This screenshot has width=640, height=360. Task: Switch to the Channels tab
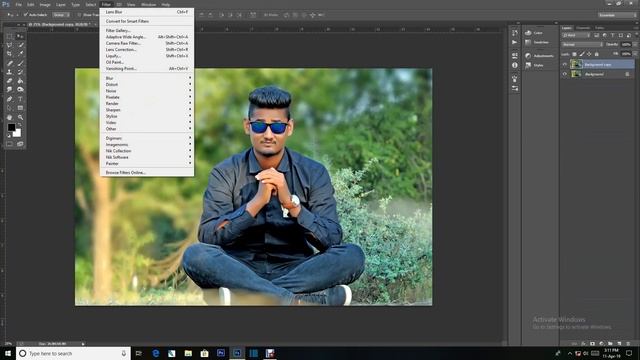click(x=583, y=28)
